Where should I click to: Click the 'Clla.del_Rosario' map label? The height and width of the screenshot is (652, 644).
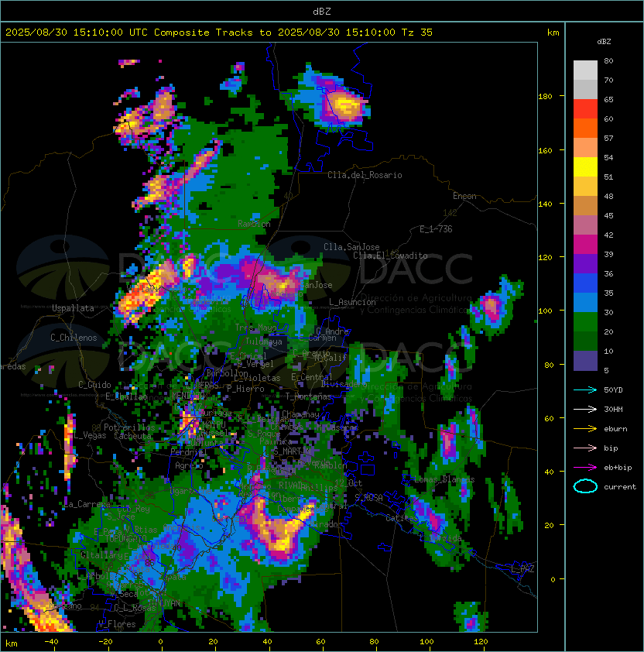coord(365,175)
